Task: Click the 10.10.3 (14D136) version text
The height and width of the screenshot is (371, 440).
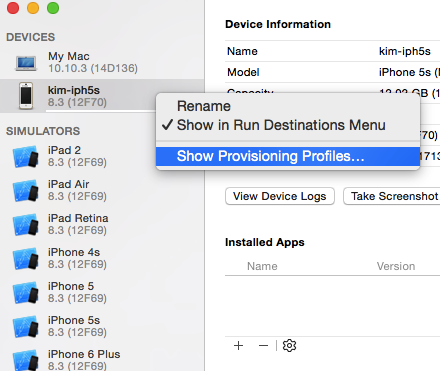Action: point(93,68)
